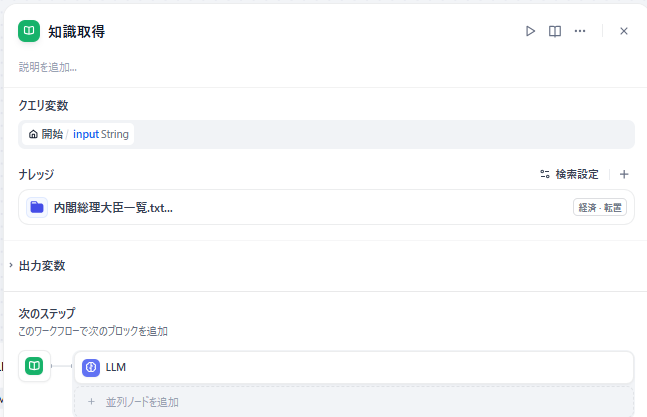This screenshot has width=647, height=417.
Task: Click the blue folder icon of knowledge file
Action: [37, 207]
